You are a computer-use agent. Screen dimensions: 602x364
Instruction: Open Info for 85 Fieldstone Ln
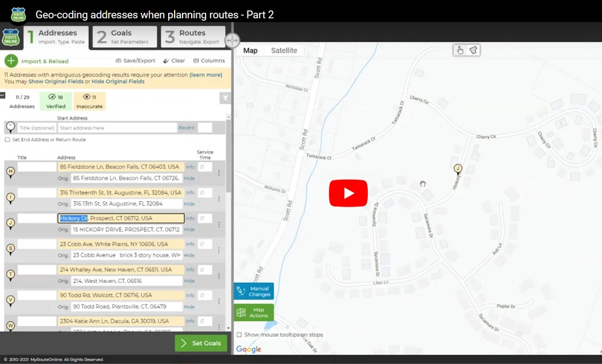coord(190,167)
